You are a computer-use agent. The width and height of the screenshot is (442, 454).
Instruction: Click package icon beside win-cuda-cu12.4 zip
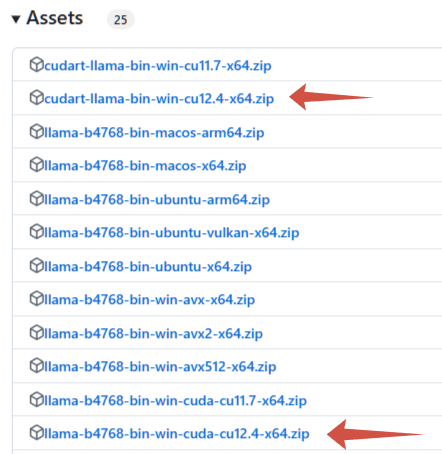coord(37,433)
